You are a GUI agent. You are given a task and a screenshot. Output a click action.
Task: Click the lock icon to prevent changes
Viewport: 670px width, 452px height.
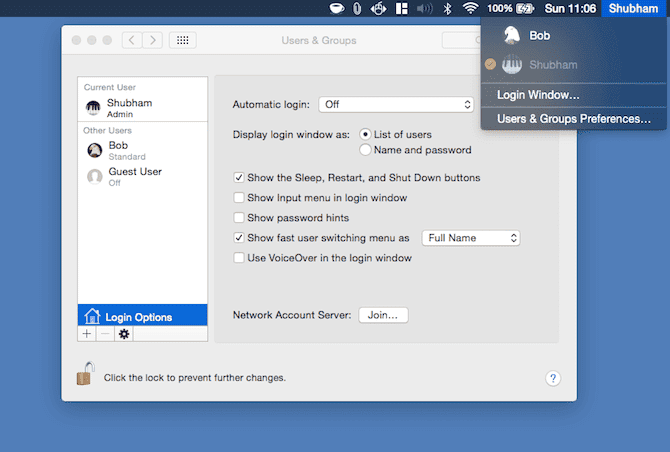point(85,373)
